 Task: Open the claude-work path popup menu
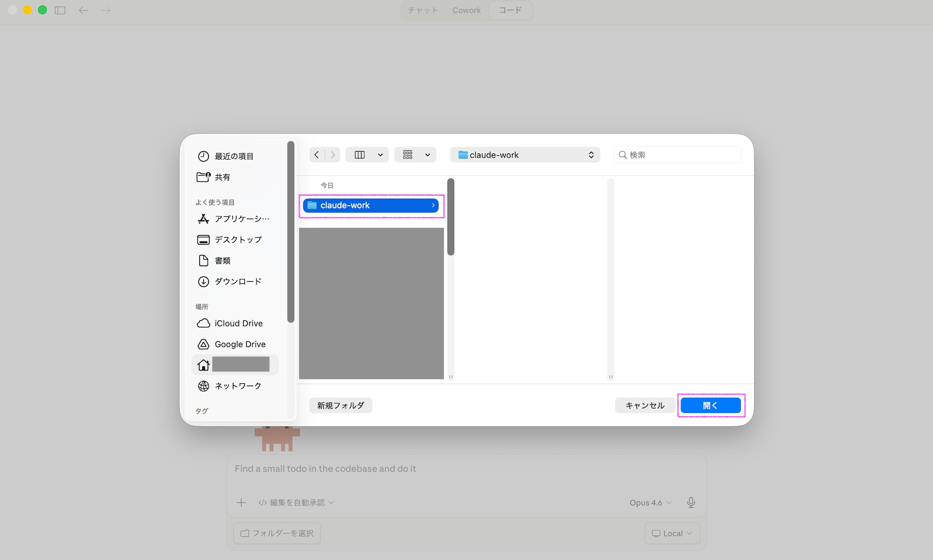[x=525, y=155]
